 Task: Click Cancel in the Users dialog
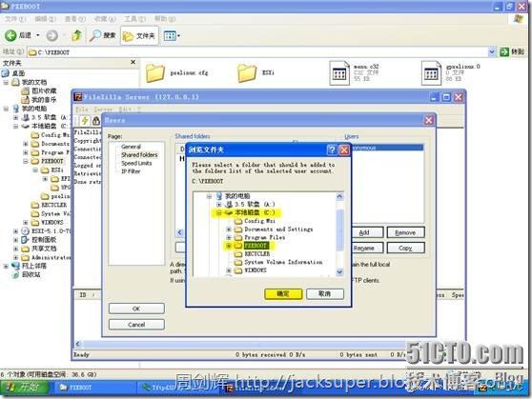tap(136, 325)
